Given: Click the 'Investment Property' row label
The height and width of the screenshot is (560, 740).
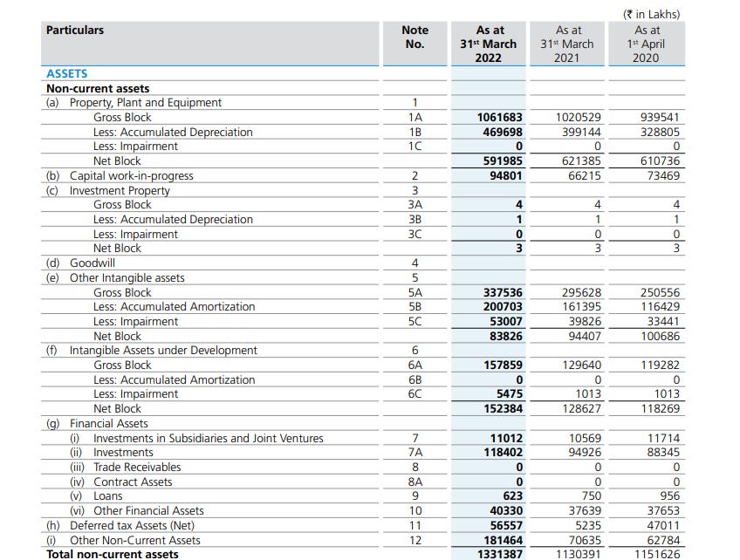Looking at the screenshot, I should coord(120,191).
